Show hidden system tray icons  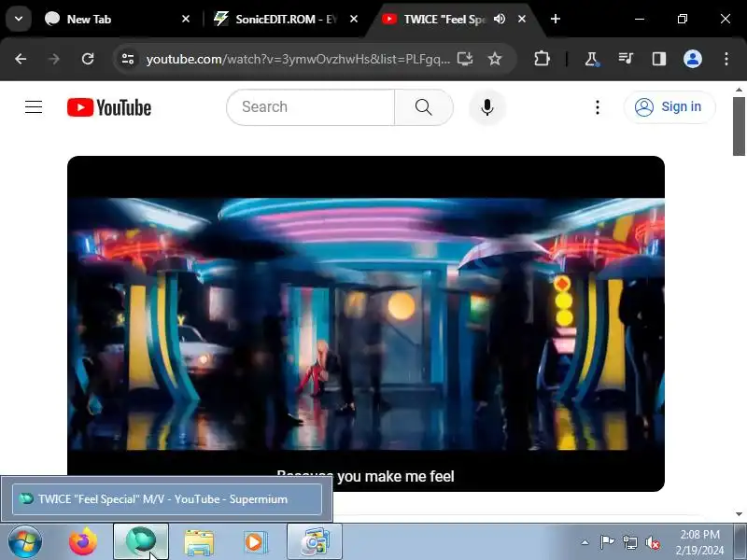pos(585,542)
